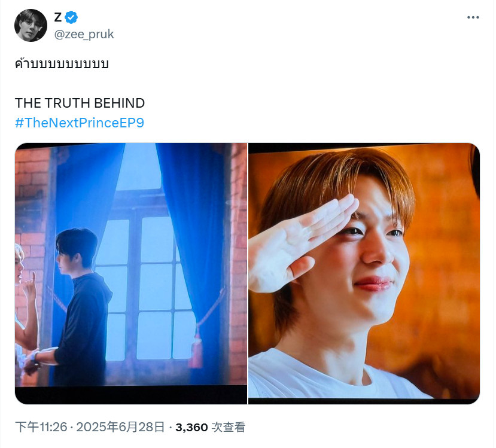This screenshot has width=496, height=448.
Task: Open the #TheNextPrinceEP9 hashtag
Action: (x=80, y=123)
